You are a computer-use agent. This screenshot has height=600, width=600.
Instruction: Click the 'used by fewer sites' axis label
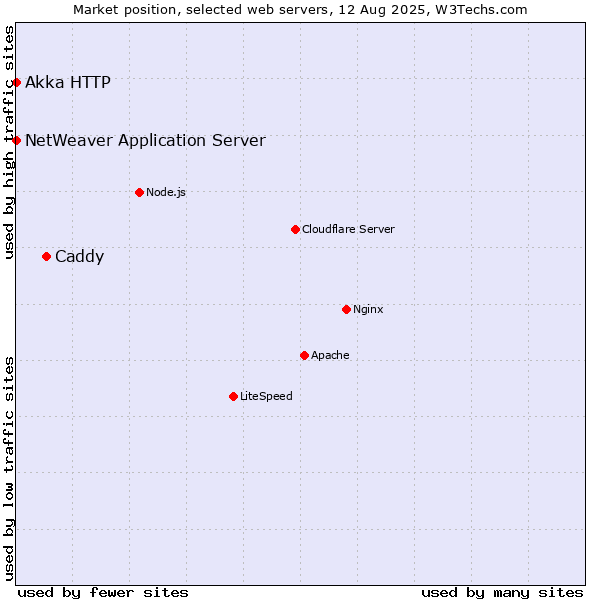coord(103,593)
